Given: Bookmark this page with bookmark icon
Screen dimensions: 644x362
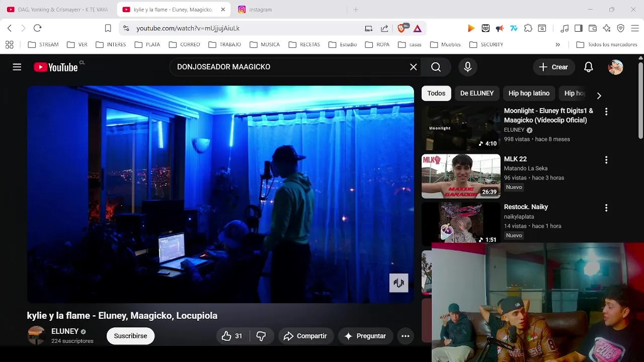Looking at the screenshot, I should [x=108, y=28].
